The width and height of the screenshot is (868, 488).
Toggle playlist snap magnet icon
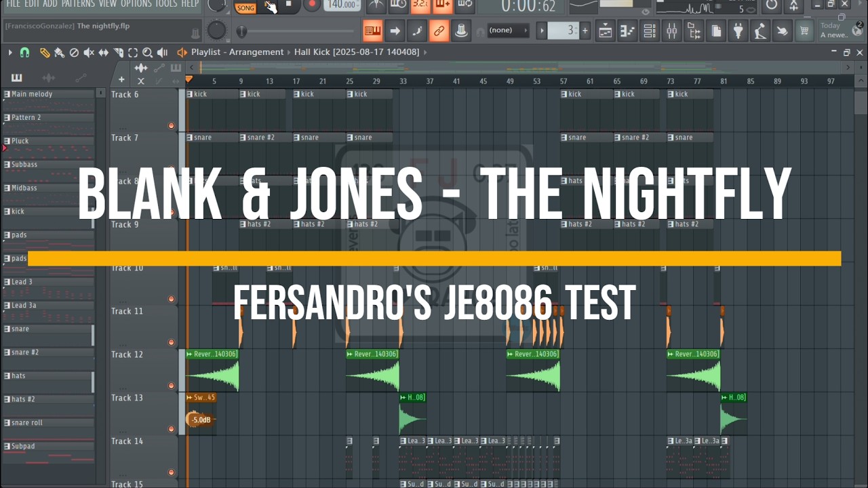25,52
